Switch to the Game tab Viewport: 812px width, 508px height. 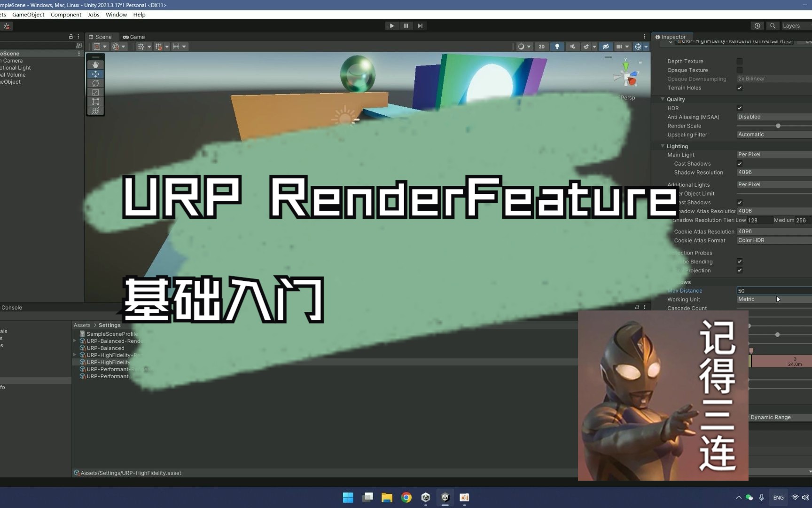pyautogui.click(x=134, y=37)
